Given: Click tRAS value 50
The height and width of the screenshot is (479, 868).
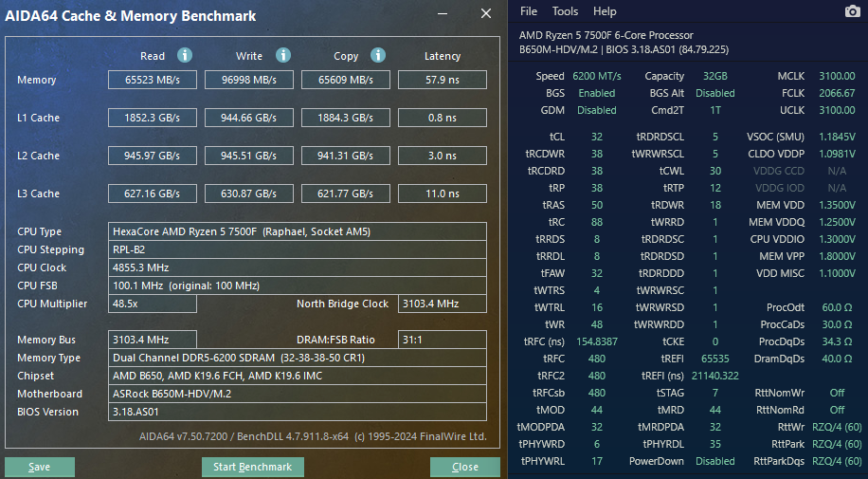Looking at the screenshot, I should point(597,205).
